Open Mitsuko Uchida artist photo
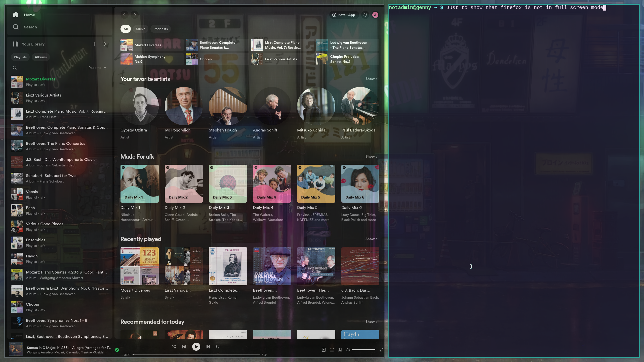The height and width of the screenshot is (362, 644). pyautogui.click(x=316, y=106)
